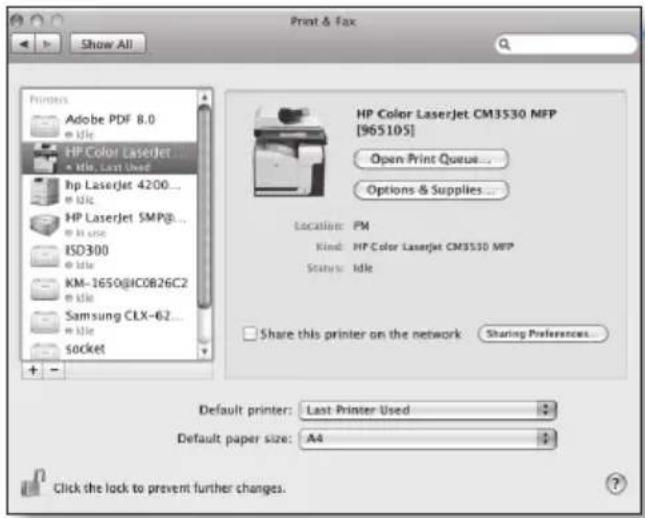645x518 pixels.
Task: Click the Samsung CLX-62 printer icon
Action: [44, 322]
